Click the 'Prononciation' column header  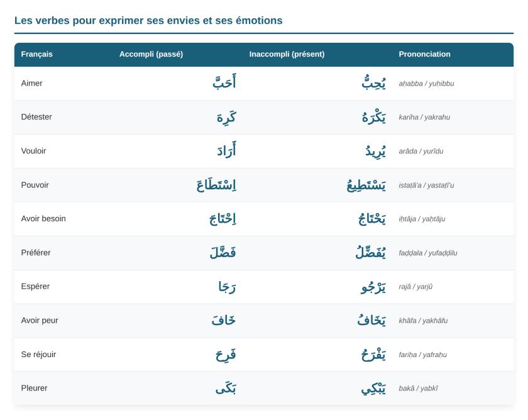pyautogui.click(x=424, y=54)
